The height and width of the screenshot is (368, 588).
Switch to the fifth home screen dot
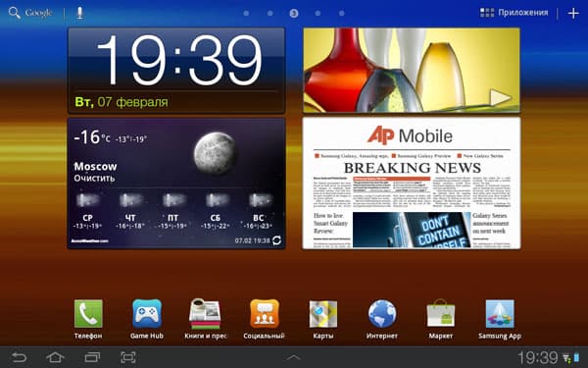342,13
